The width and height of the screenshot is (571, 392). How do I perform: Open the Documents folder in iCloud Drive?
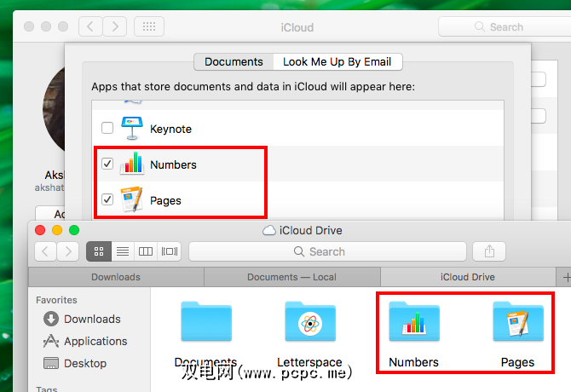point(206,321)
